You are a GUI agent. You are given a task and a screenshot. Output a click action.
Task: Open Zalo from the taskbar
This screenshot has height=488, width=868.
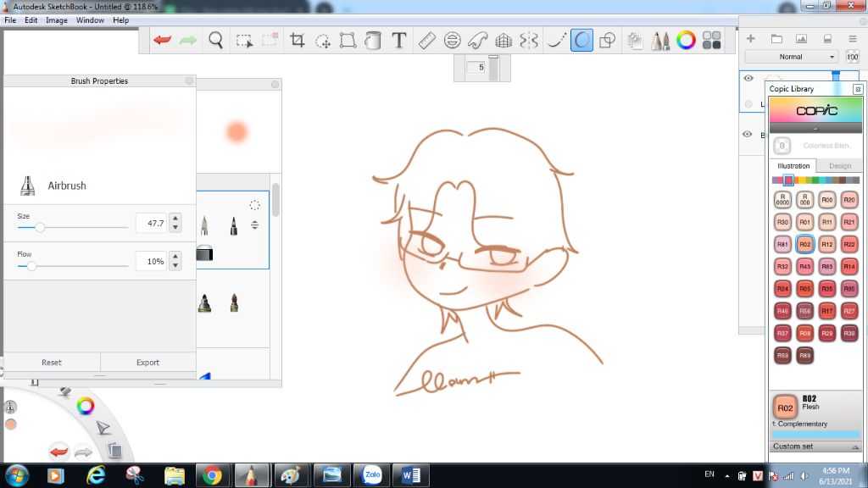tap(372, 475)
